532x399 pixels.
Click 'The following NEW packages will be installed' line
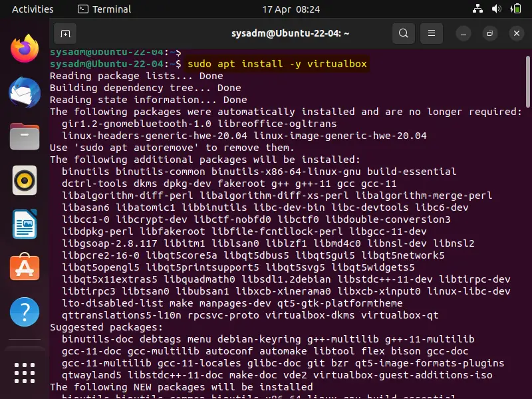point(181,387)
